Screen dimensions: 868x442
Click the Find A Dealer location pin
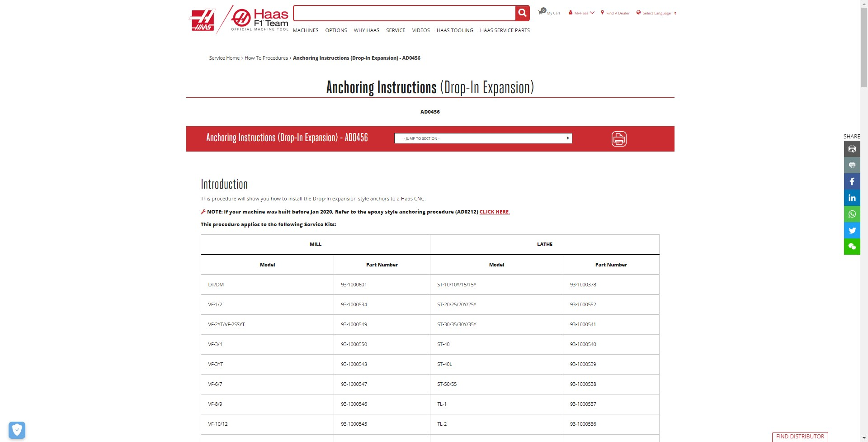pyautogui.click(x=602, y=13)
